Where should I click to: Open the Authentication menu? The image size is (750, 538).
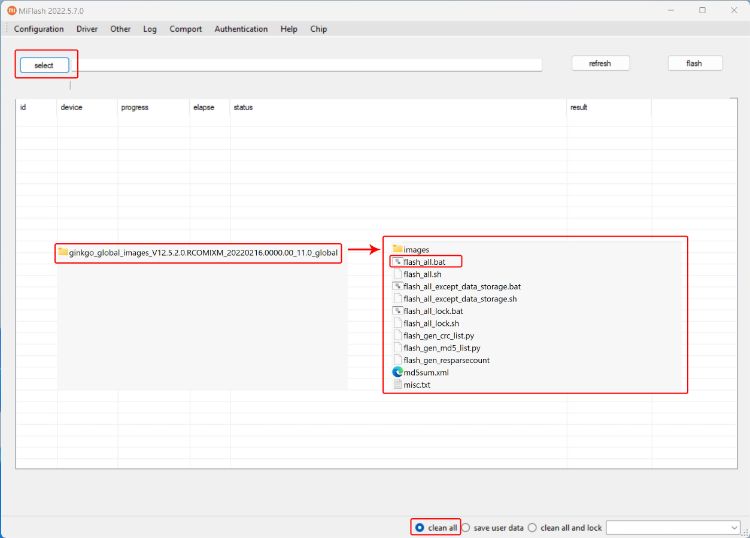pos(241,29)
